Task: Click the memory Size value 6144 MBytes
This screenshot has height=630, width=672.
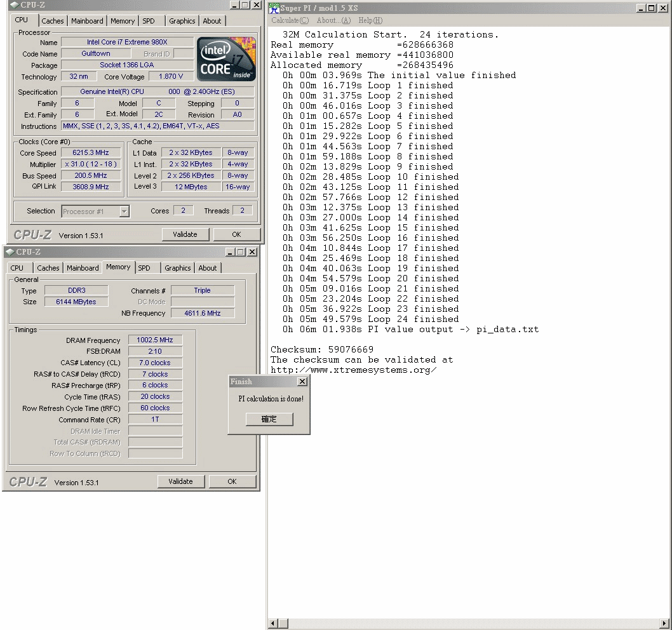Action: click(76, 302)
